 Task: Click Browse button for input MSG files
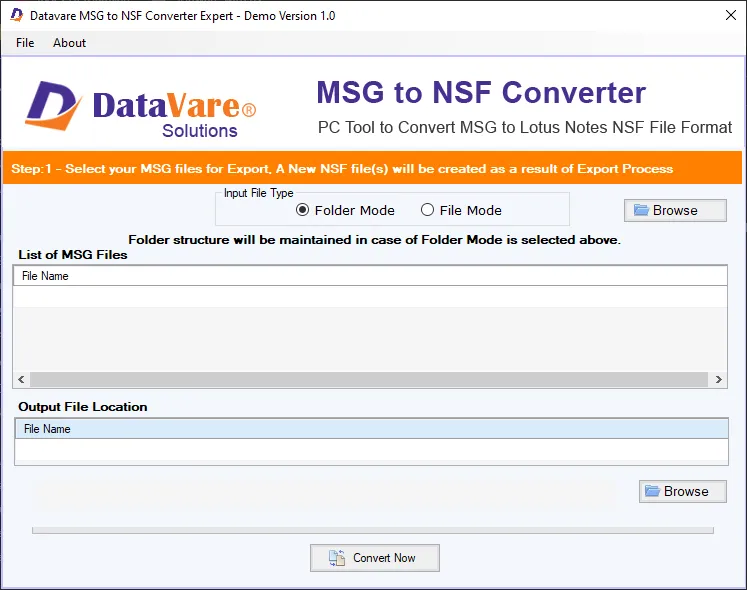pos(675,210)
